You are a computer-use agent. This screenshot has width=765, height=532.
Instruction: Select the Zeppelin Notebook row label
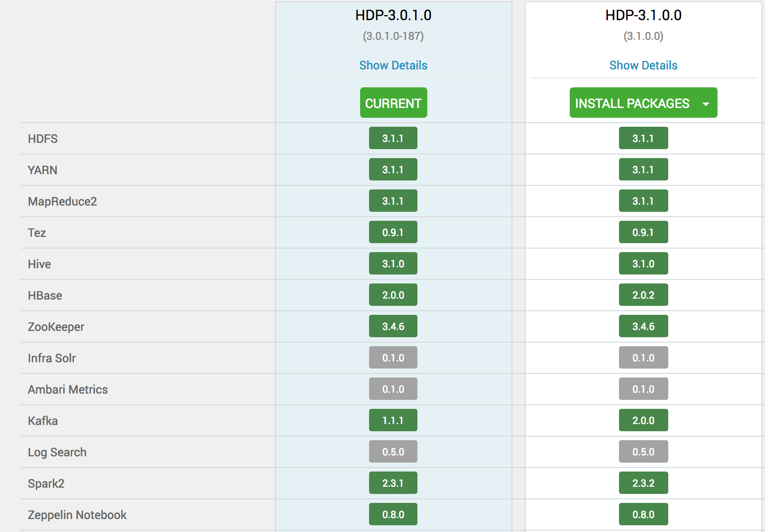tap(77, 515)
